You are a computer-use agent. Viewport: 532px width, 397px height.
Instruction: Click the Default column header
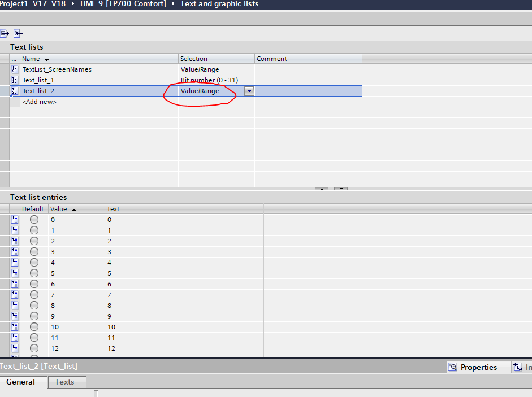[x=34, y=209]
